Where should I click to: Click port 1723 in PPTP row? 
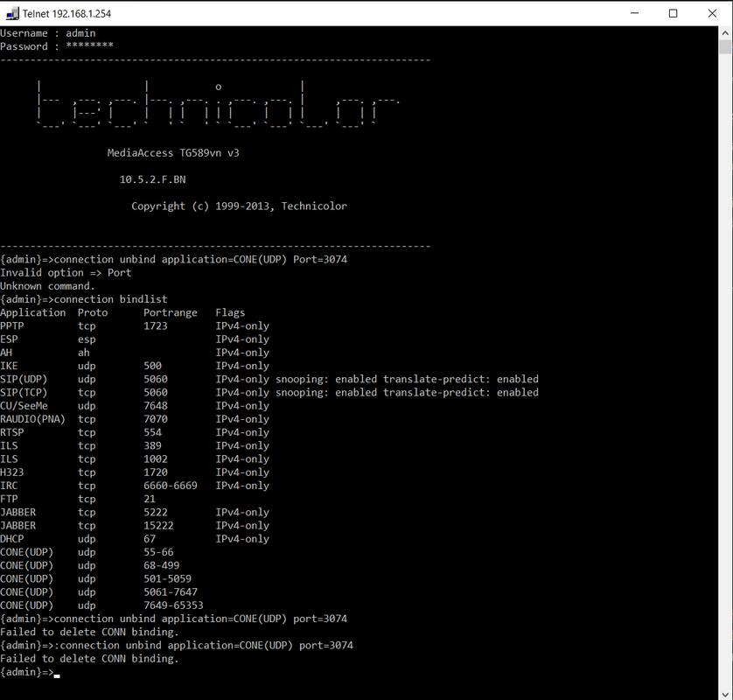(155, 325)
